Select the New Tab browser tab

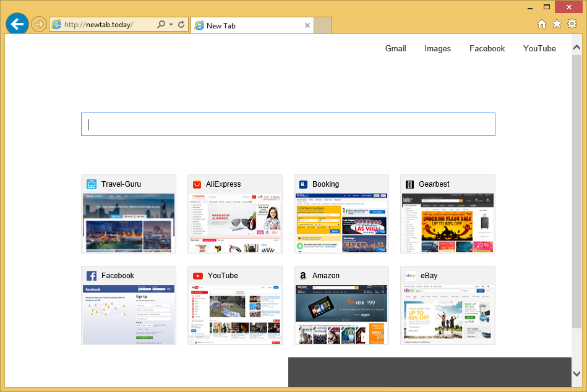(247, 25)
